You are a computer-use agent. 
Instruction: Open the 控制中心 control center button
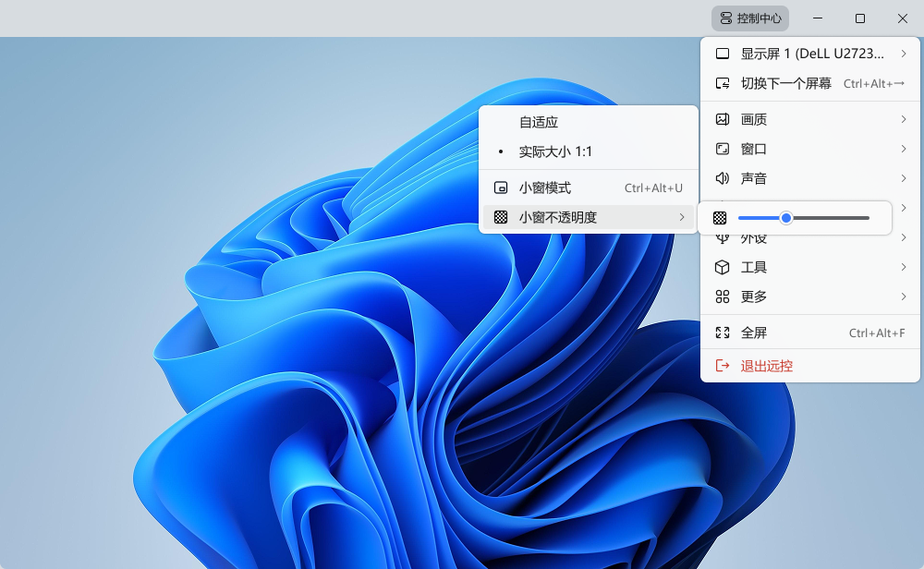(749, 18)
